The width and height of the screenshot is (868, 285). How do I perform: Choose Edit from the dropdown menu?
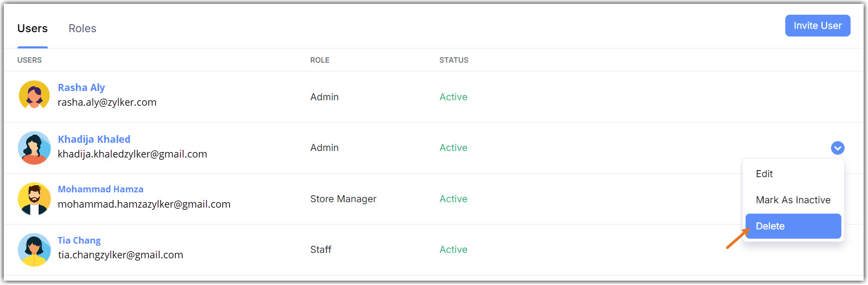pyautogui.click(x=764, y=174)
